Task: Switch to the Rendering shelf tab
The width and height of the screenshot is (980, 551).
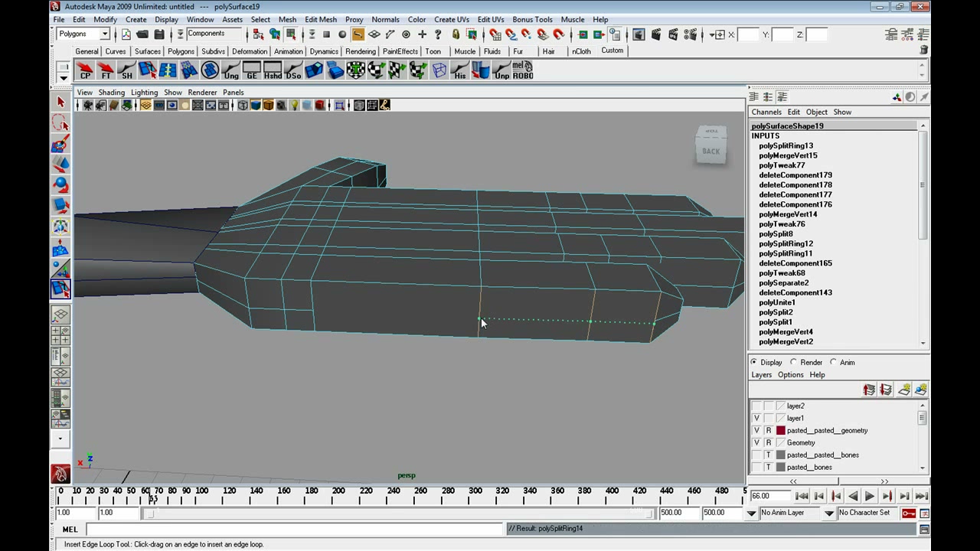Action: (360, 51)
